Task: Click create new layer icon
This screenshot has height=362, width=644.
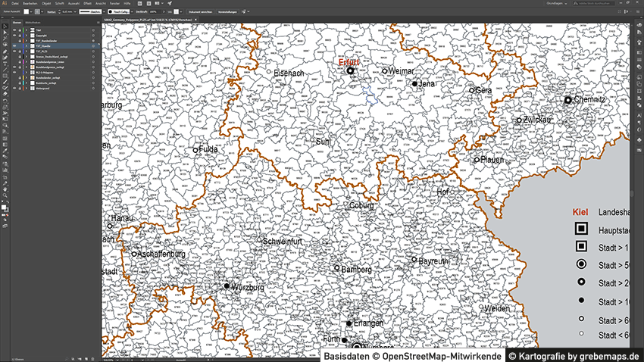Action: (86, 359)
